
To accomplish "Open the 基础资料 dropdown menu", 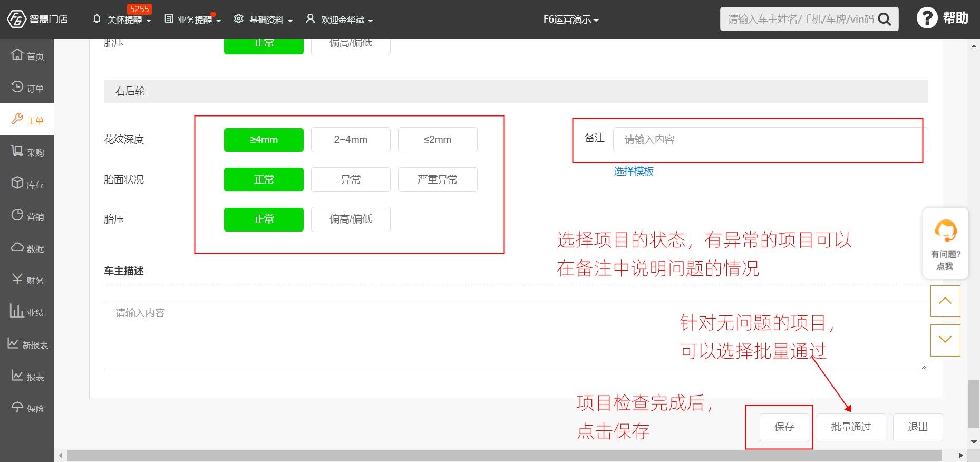I will (x=264, y=20).
